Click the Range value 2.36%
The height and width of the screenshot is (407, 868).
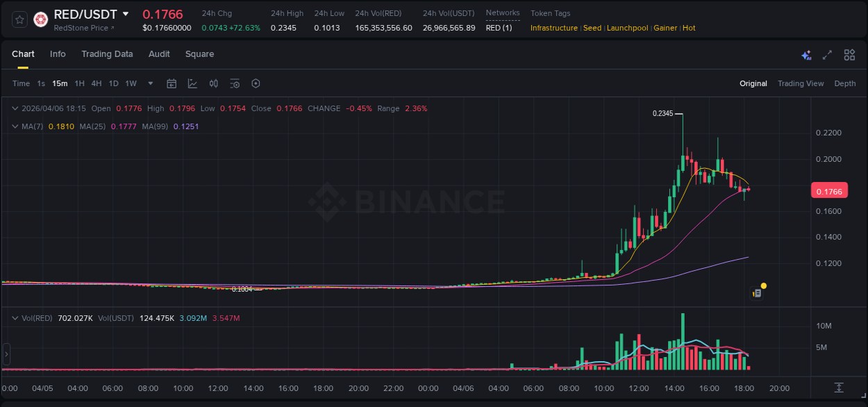coord(416,108)
